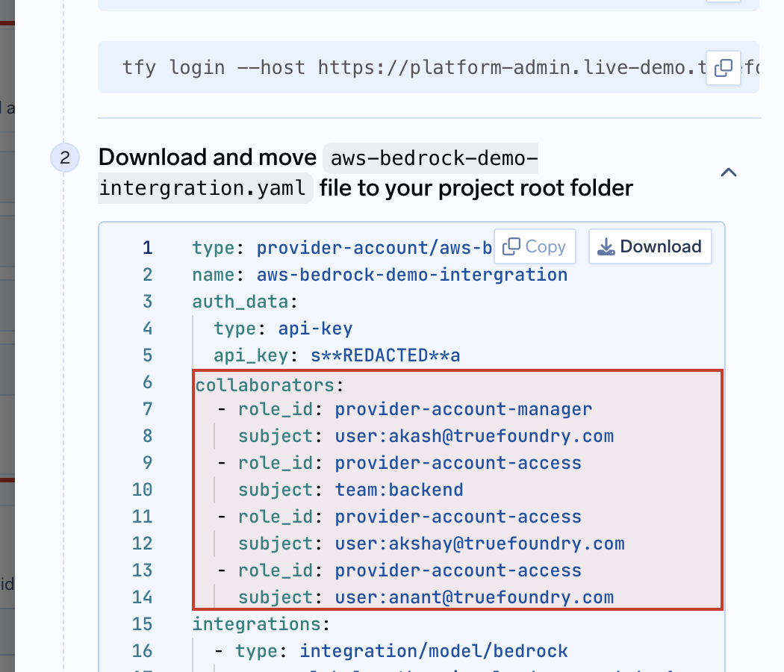Click line number 5 in gutter
The height and width of the screenshot is (672, 784).
pyautogui.click(x=148, y=355)
